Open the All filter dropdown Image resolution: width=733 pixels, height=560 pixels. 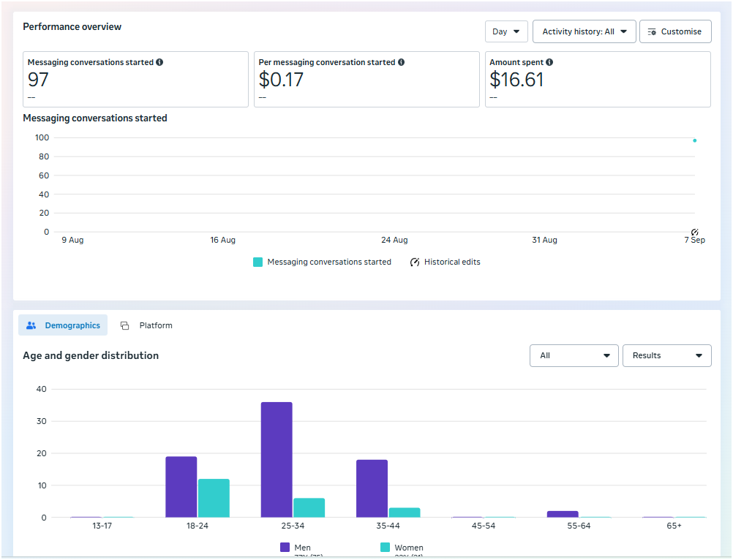point(574,356)
